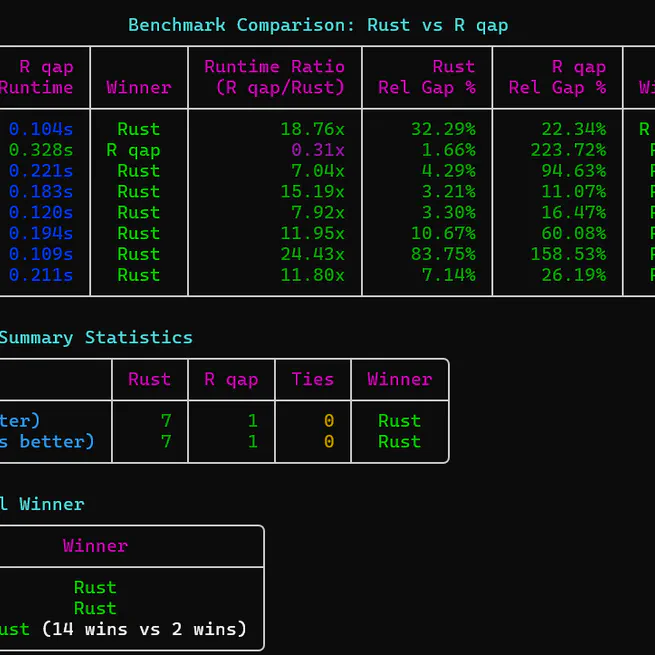Select the Rust rel gap 7.14%
655x655 pixels.
[x=449, y=275]
